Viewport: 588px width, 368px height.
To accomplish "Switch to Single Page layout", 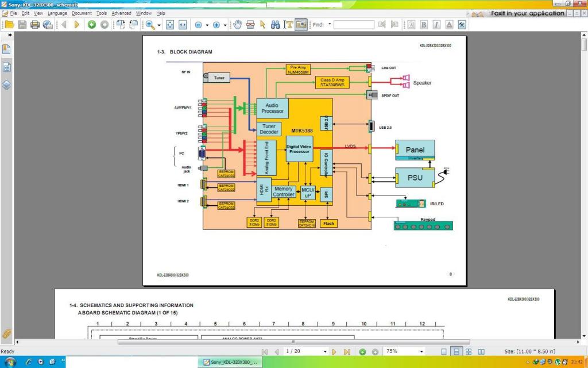I will (444, 352).
